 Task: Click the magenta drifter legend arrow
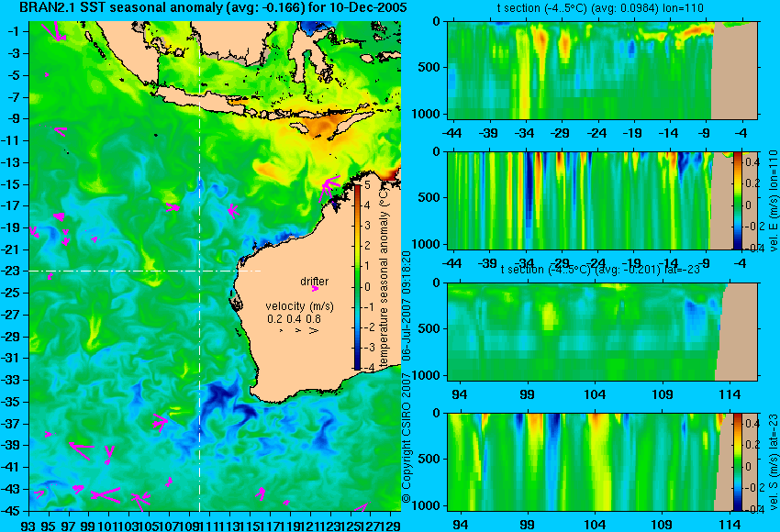(x=315, y=289)
